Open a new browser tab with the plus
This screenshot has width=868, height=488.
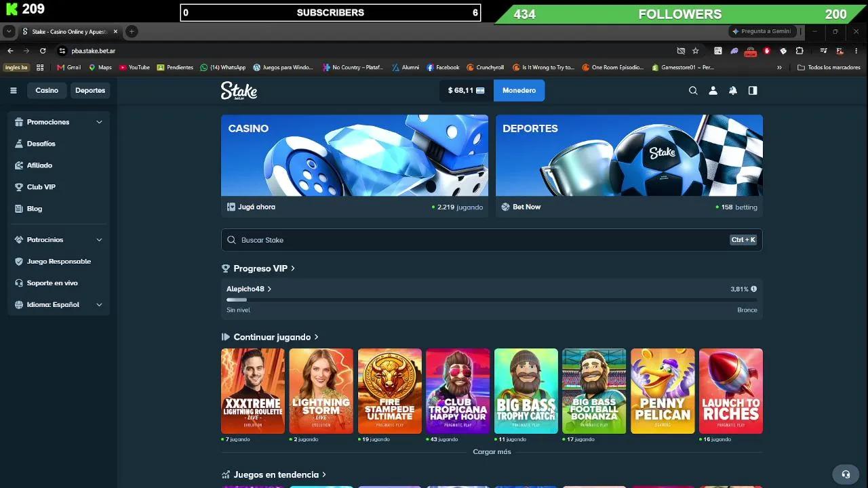point(132,31)
